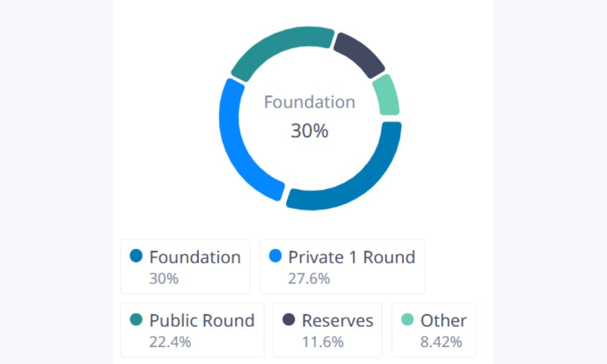Click the Other legend color dot
Viewport: 607px width, 364px height.
click(408, 320)
